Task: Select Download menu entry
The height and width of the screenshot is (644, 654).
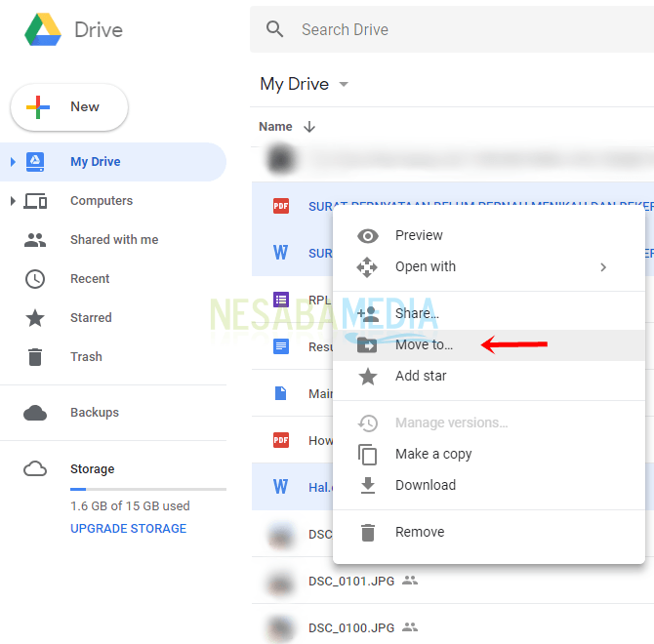Action: [x=489, y=485]
